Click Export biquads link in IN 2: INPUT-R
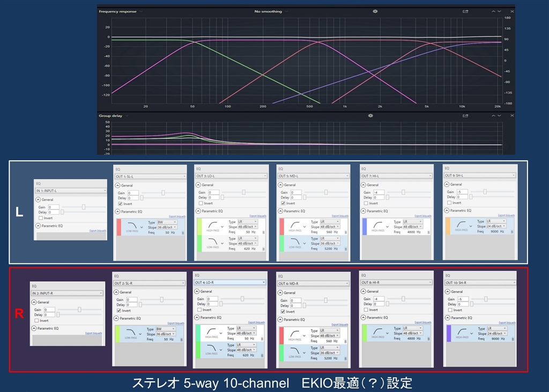This screenshot has width=549, height=392. pyautogui.click(x=93, y=333)
